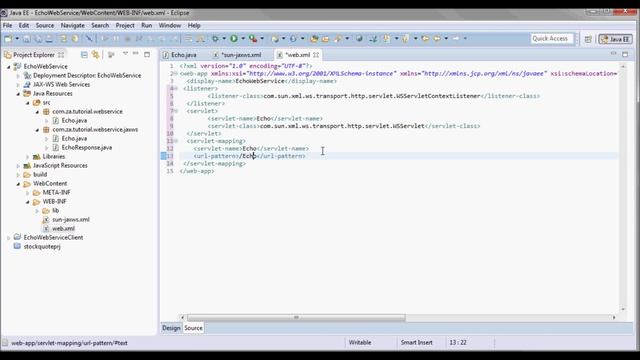Switch to the Design tab

tap(171, 328)
